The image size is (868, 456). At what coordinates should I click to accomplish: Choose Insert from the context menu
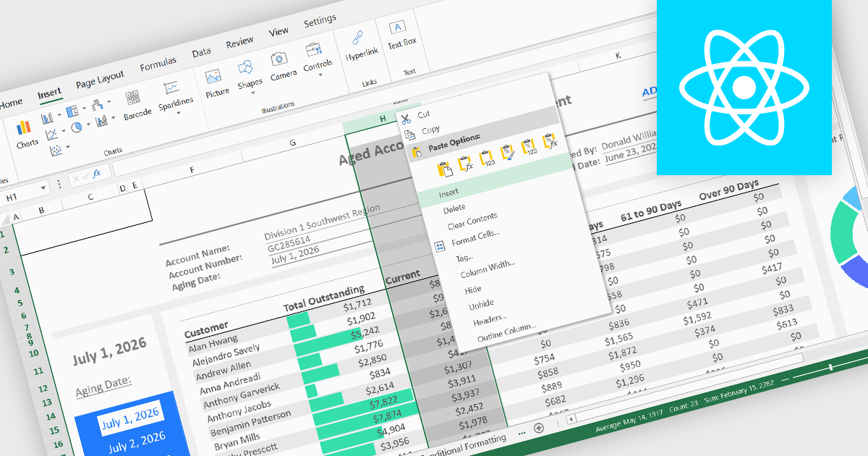pos(448,193)
